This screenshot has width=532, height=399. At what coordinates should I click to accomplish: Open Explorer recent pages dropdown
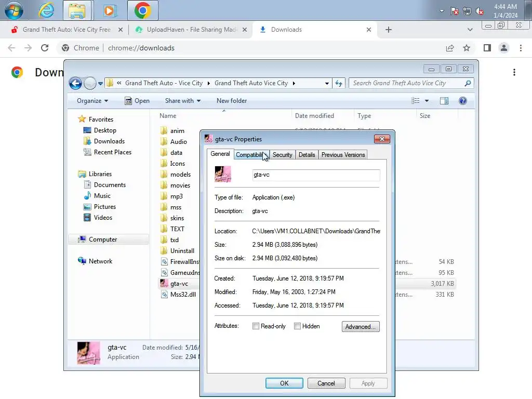(100, 84)
